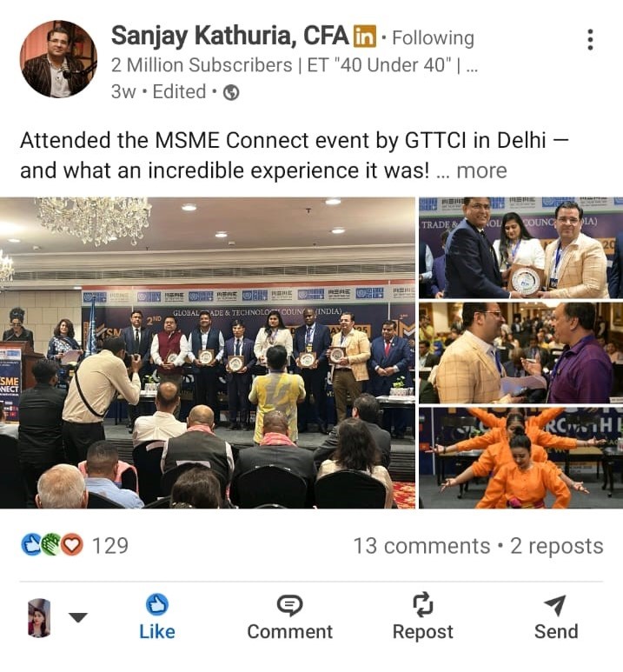Open the reaction icons summary
The width and height of the screenshot is (623, 672).
click(x=52, y=545)
